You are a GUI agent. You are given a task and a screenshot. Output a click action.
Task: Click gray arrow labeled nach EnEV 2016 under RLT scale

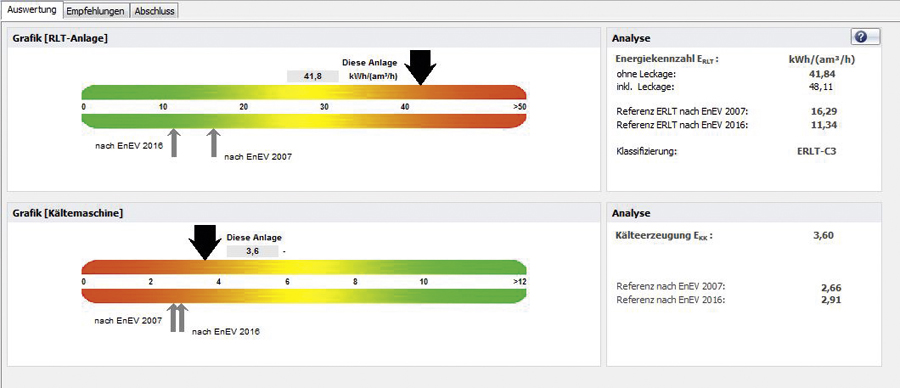[x=174, y=143]
